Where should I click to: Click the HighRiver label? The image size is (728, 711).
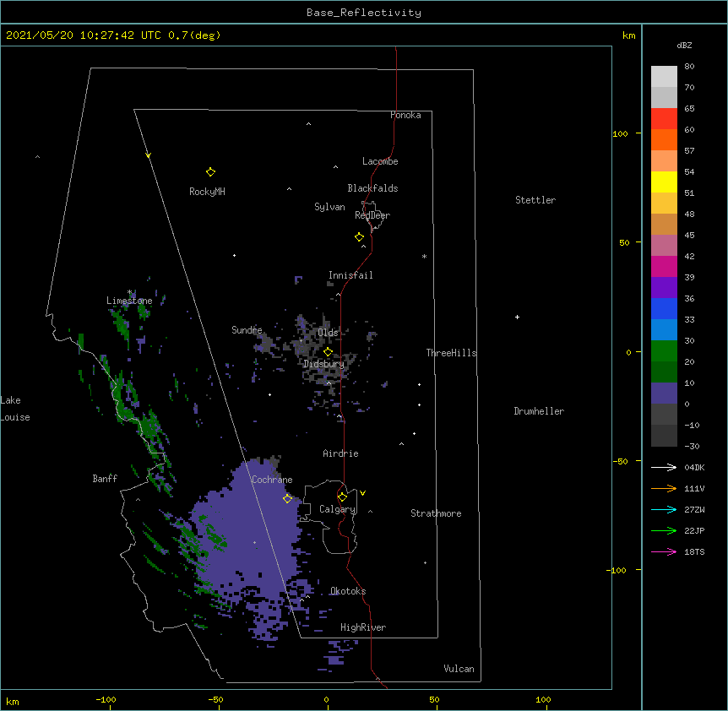click(363, 627)
